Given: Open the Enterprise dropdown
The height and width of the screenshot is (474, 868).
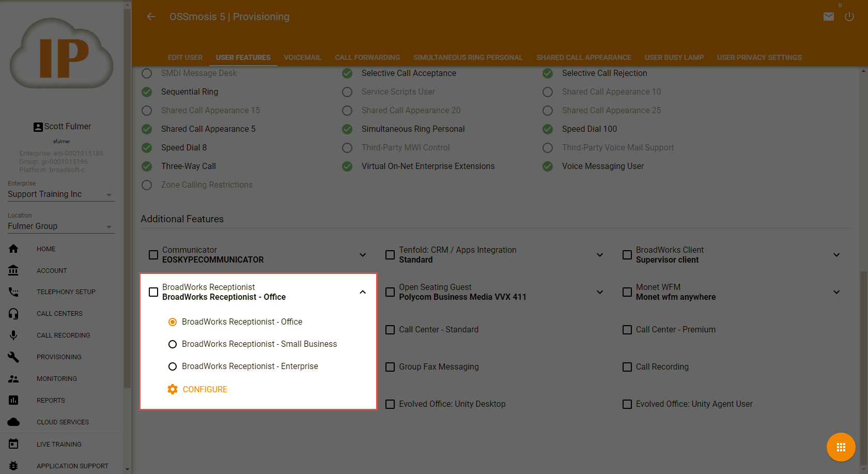Looking at the screenshot, I should 61,194.
